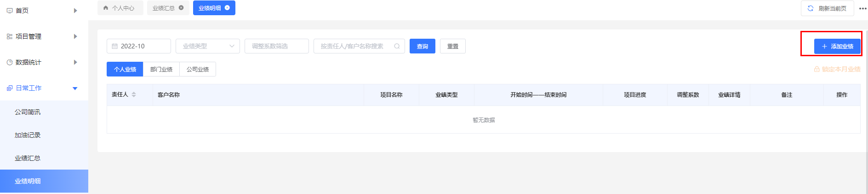The image size is (868, 194).
Task: Open 加油记录 in the sidebar
Action: (x=28, y=135)
